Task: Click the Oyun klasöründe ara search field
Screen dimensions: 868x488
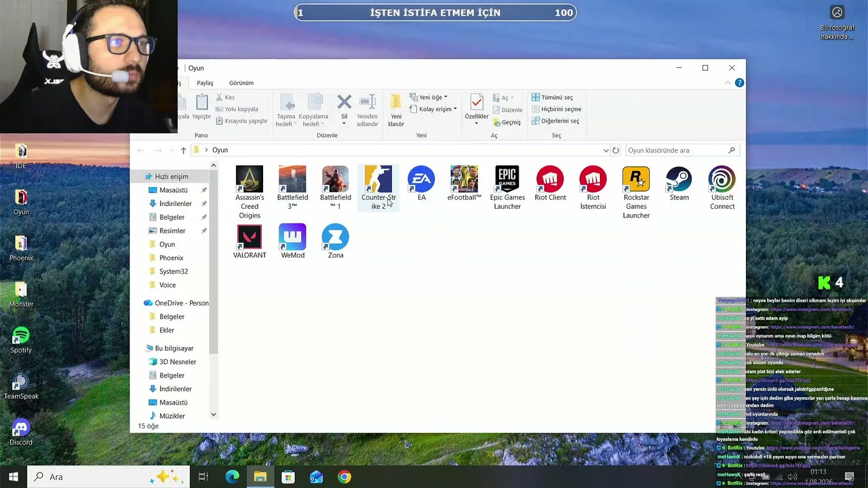Action: point(682,150)
